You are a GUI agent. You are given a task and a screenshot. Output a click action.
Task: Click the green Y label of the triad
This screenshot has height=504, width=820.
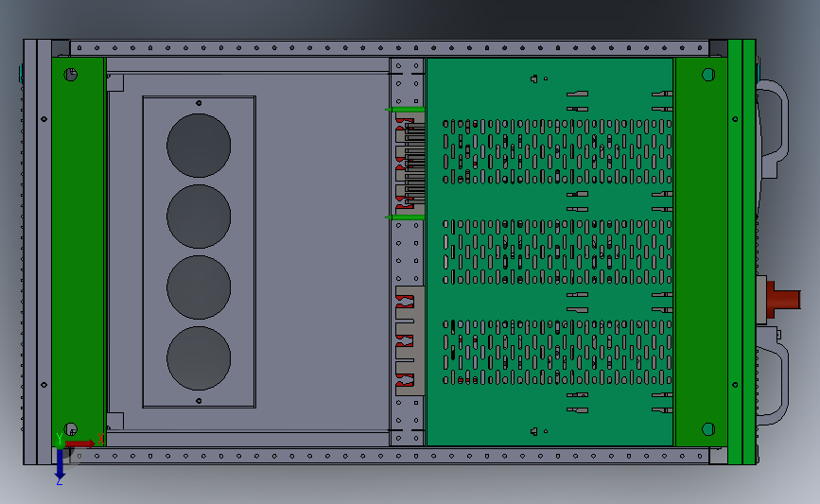tap(59, 438)
